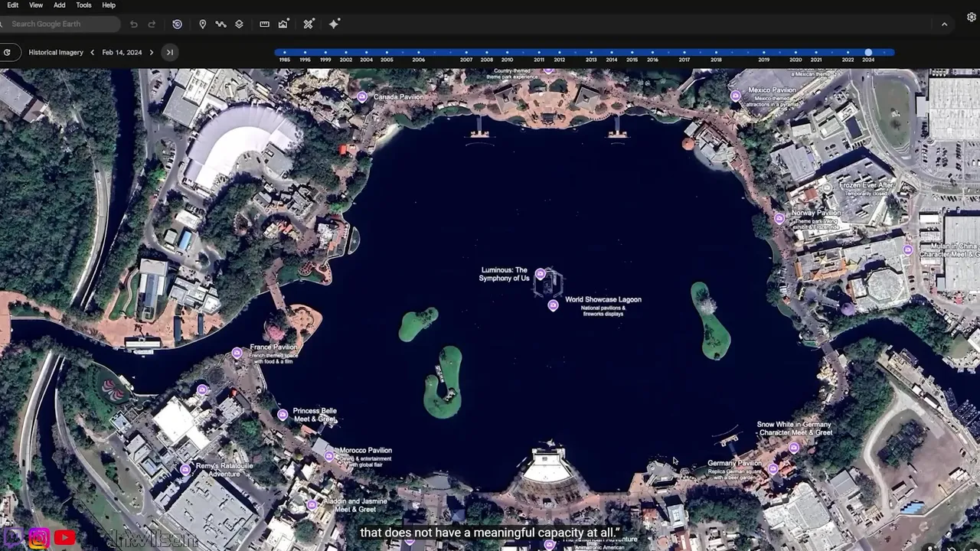Click the YouTube icon in bottom-left overlay

tap(65, 538)
